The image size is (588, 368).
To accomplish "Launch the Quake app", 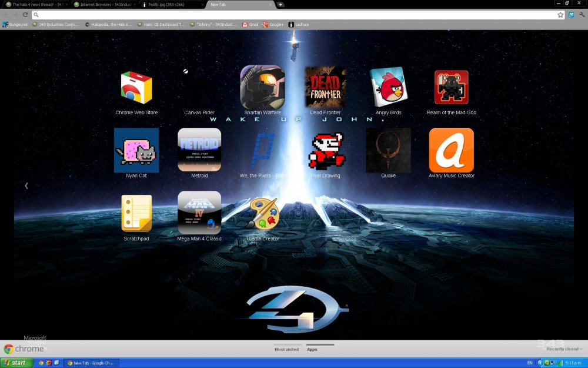I will point(388,150).
